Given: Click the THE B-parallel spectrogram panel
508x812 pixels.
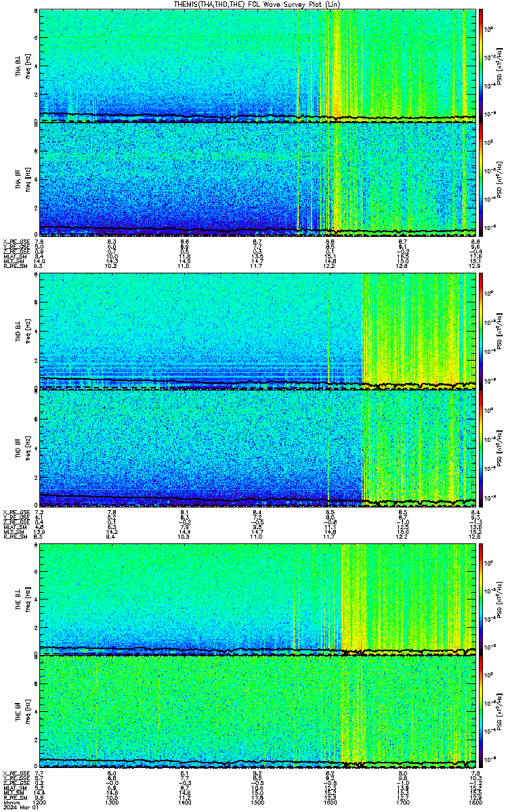Looking at the screenshot, I should pyautogui.click(x=257, y=713).
